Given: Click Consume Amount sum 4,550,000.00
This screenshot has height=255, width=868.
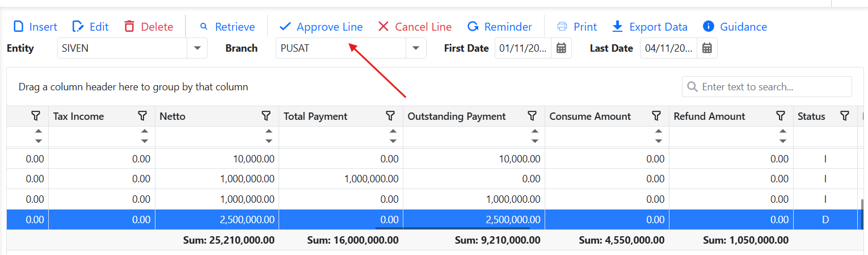Looking at the screenshot, I should [x=622, y=241].
